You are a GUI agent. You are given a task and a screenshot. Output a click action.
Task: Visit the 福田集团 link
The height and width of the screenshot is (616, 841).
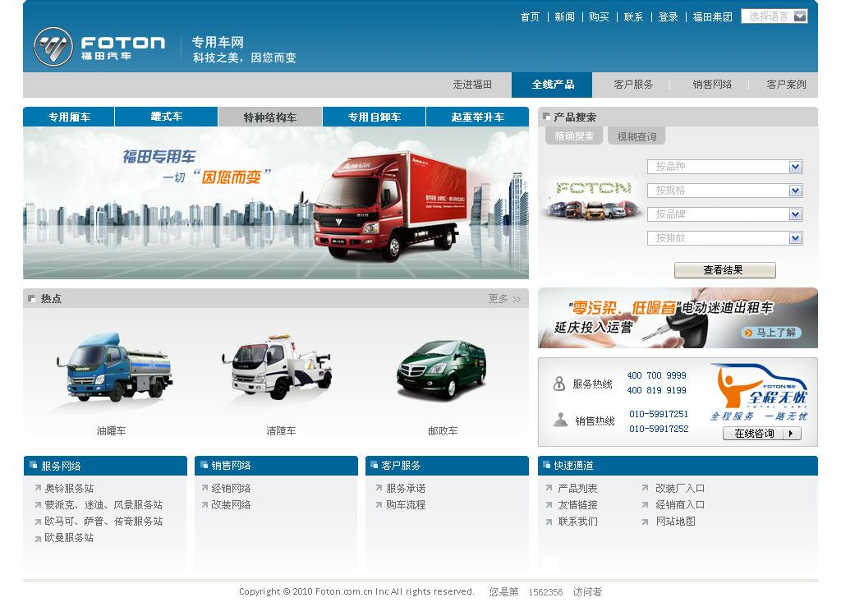point(712,17)
